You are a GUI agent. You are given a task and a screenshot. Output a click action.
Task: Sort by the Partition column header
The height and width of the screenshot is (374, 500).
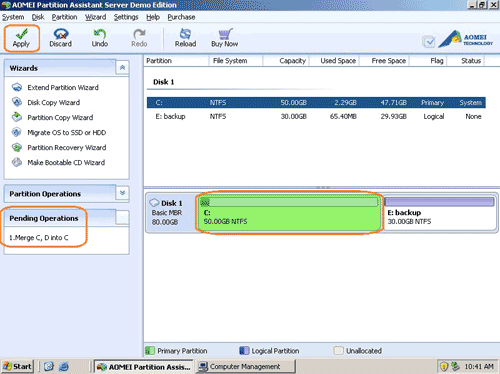coord(177,61)
